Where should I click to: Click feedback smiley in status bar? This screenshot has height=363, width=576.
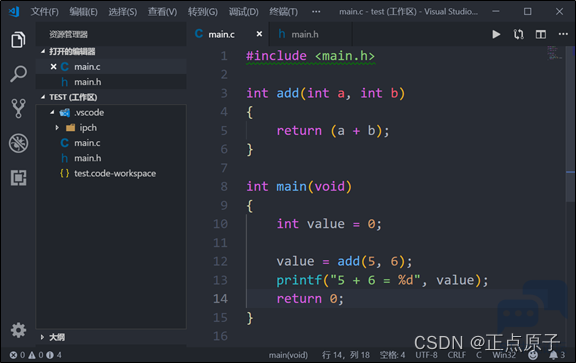533,355
